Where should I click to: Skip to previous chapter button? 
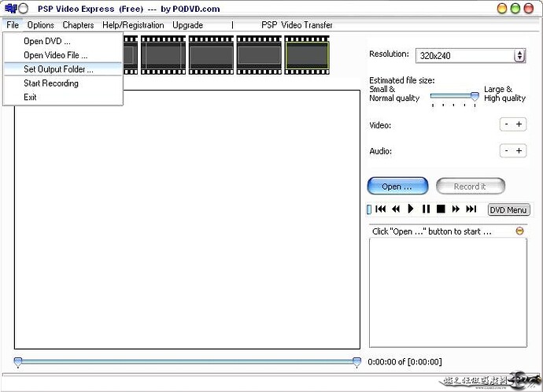381,209
